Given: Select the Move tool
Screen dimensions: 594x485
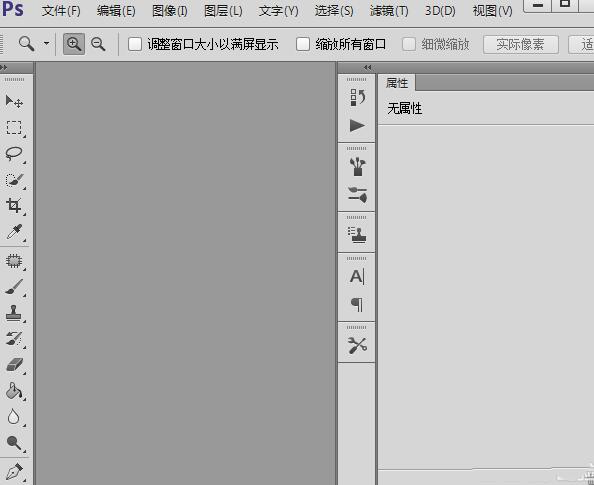Looking at the screenshot, I should [14, 101].
